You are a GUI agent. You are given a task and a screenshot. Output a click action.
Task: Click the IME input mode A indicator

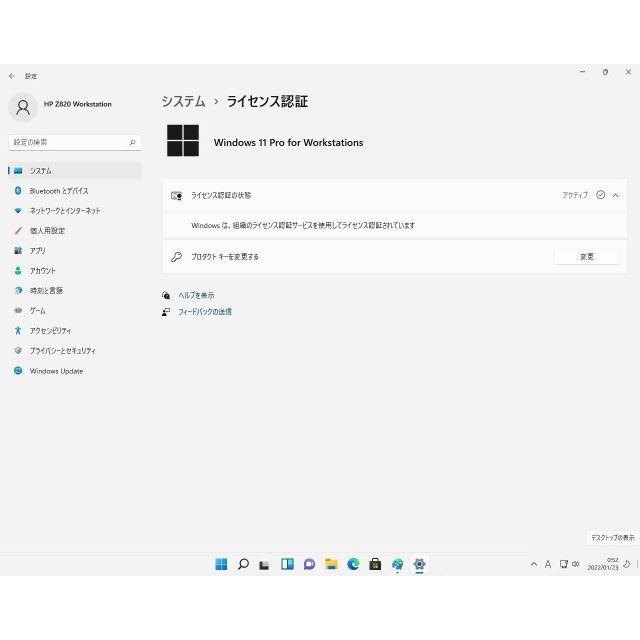[x=548, y=564]
